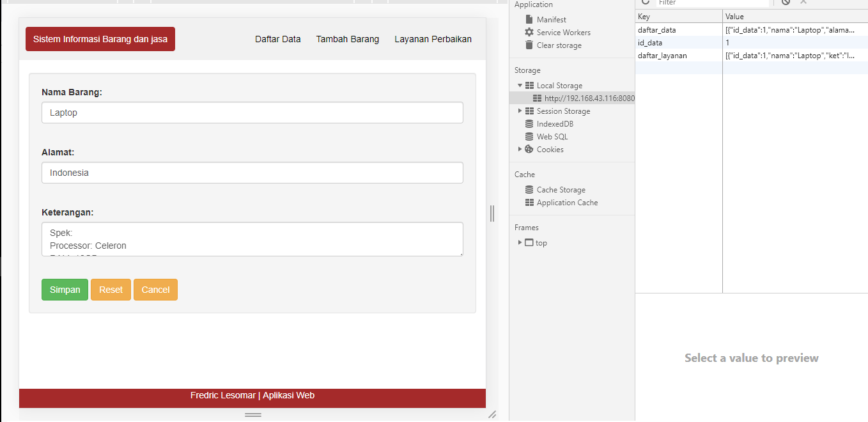This screenshot has width=868, height=422.
Task: Click the Cookies icon
Action: pos(529,149)
